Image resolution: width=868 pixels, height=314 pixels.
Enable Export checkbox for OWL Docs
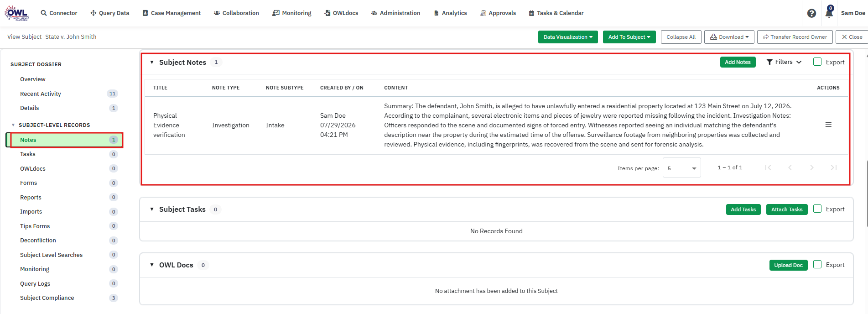tap(817, 264)
